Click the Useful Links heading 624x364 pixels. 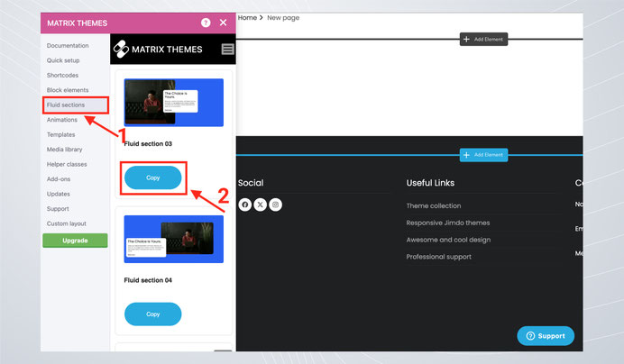click(x=430, y=183)
